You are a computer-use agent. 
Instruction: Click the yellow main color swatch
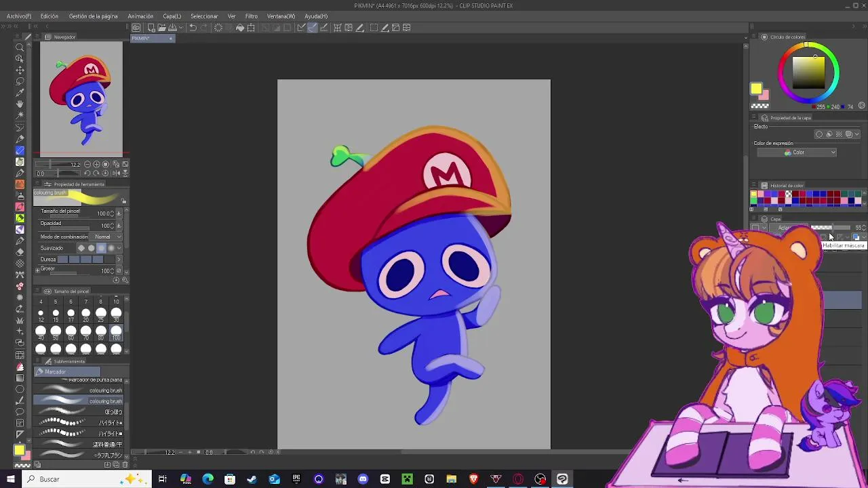click(x=756, y=89)
